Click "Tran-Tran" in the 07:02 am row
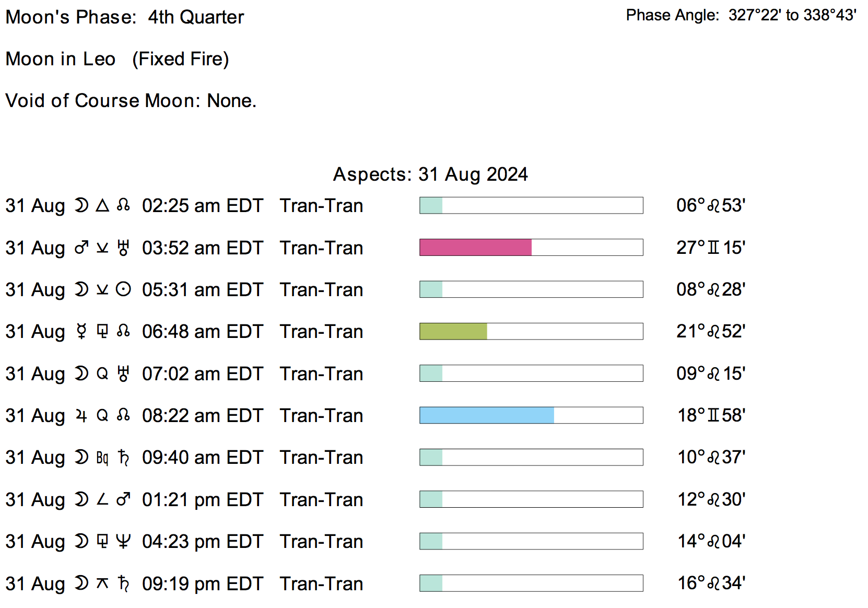This screenshot has width=868, height=608. 321,373
